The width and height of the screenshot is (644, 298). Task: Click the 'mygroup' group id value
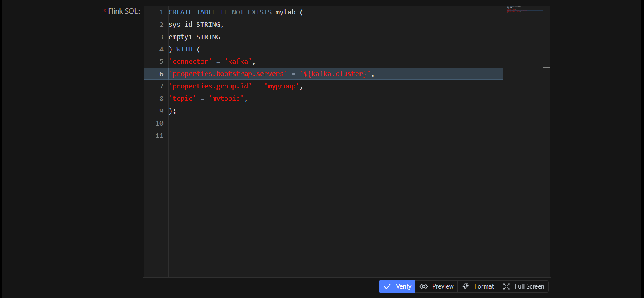point(282,86)
